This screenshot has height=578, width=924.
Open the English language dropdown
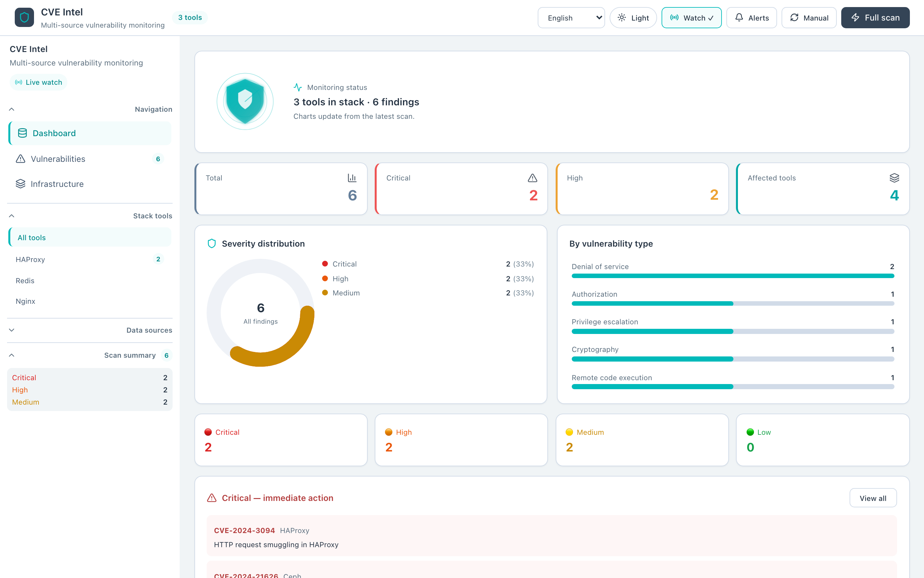571,18
